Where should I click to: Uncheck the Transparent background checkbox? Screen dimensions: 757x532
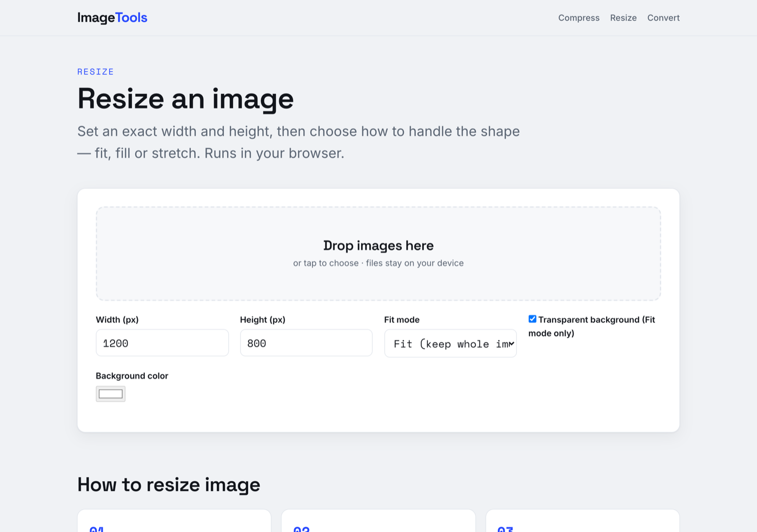click(533, 319)
